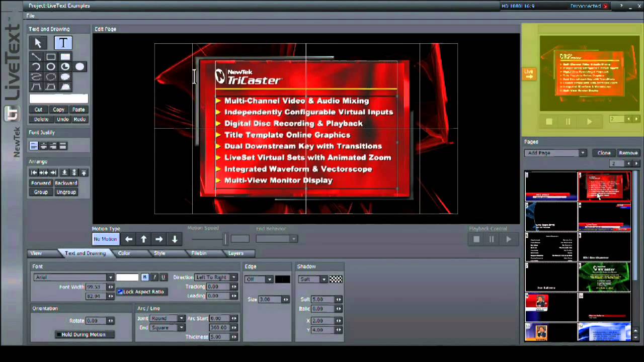Viewport: 644px width, 362px height.
Task: Align objects to left edge in Arrange
Action: (x=34, y=172)
